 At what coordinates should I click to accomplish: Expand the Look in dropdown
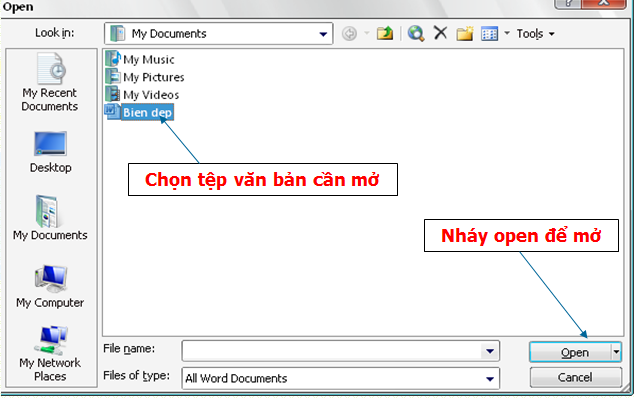(x=323, y=34)
